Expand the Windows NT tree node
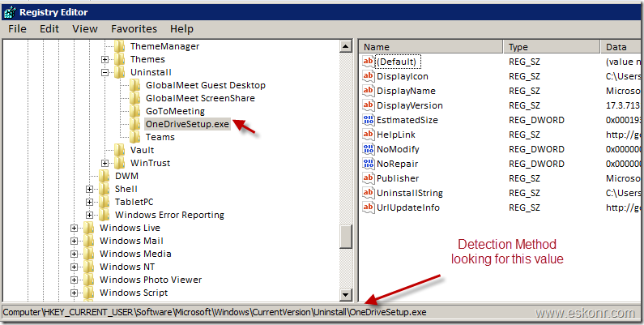The width and height of the screenshot is (644, 325). click(74, 267)
